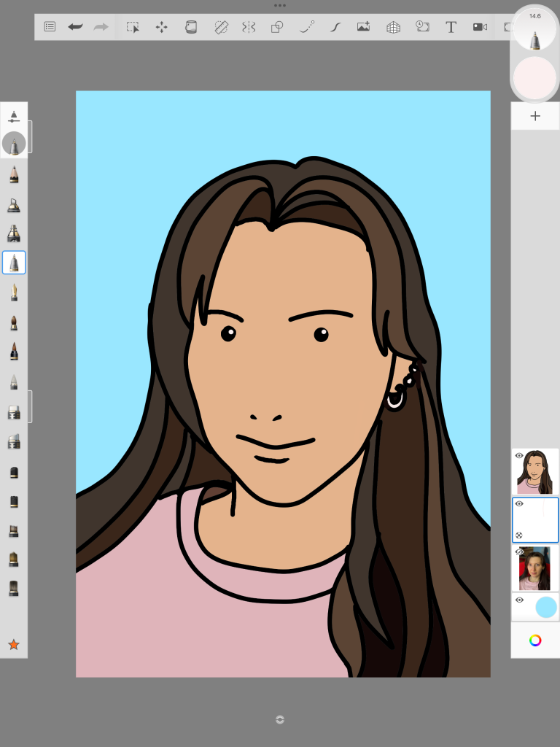This screenshot has width=560, height=747.
Task: Open the Symmetry tool
Action: click(x=249, y=27)
